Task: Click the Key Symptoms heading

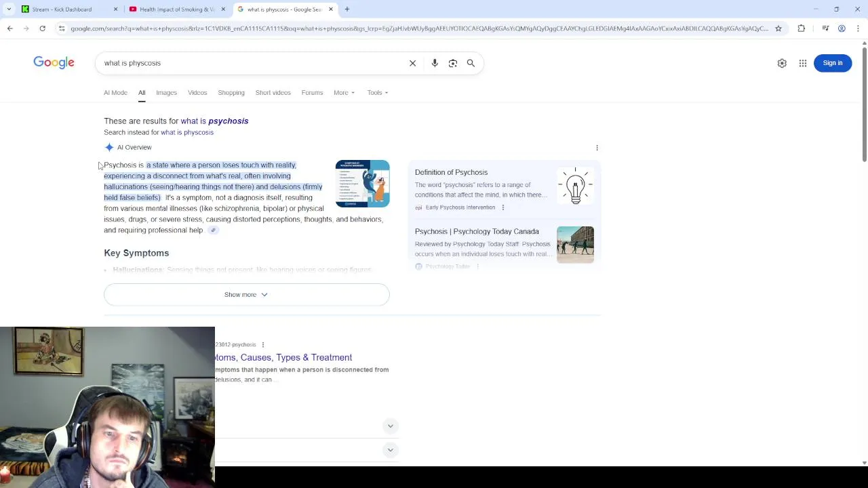Action: click(136, 253)
